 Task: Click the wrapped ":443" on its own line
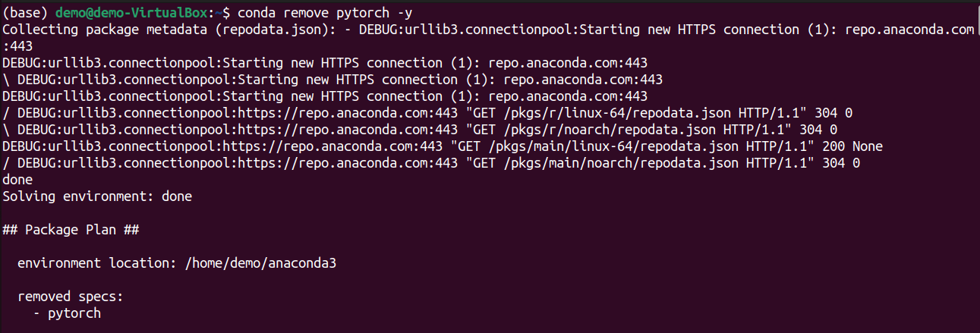pos(17,46)
